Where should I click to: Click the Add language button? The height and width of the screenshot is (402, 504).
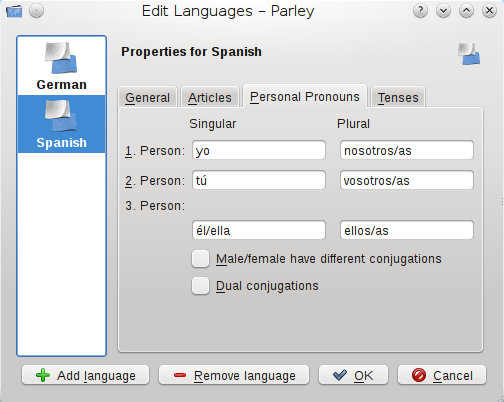click(85, 375)
